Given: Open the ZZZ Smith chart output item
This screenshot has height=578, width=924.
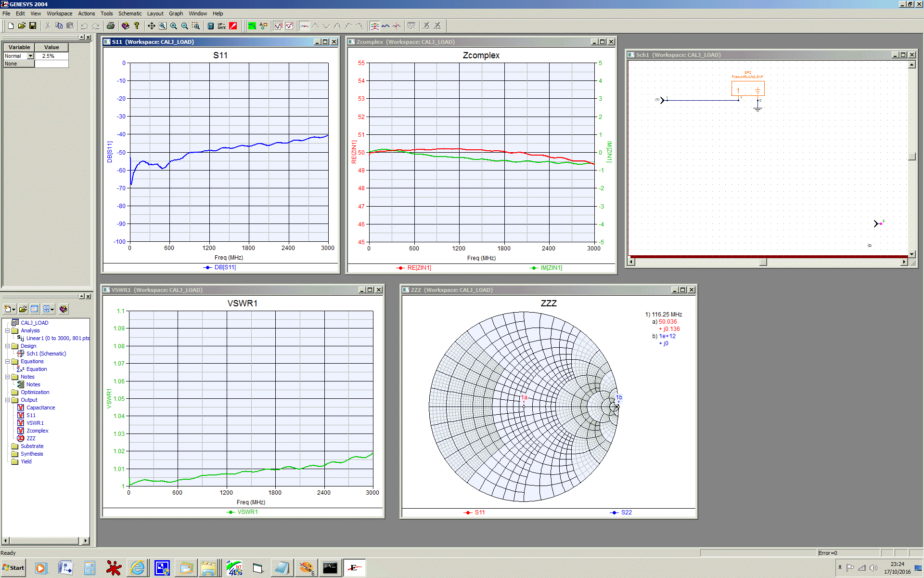Looking at the screenshot, I should pos(31,438).
